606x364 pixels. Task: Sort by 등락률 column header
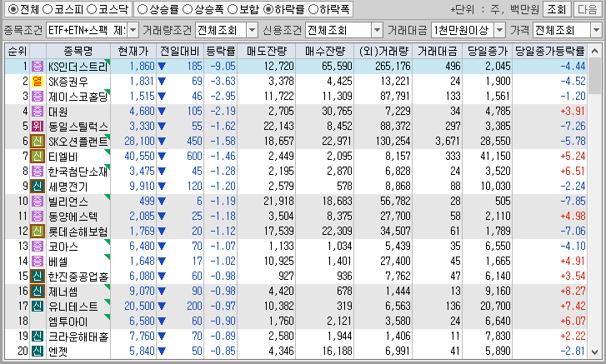[220, 51]
